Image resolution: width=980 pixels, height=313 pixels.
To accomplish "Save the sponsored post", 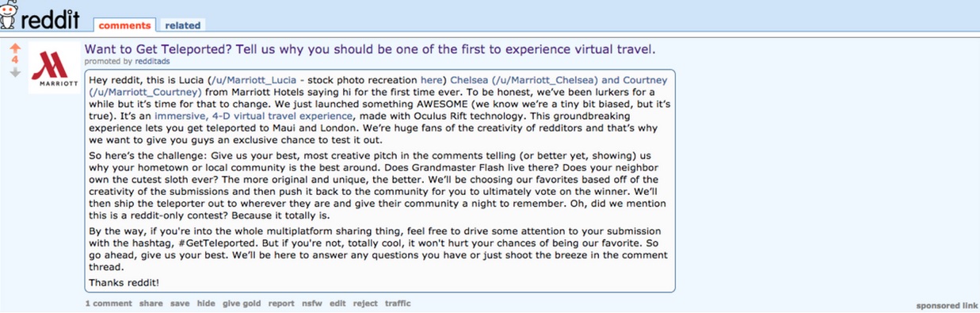I will click(180, 303).
